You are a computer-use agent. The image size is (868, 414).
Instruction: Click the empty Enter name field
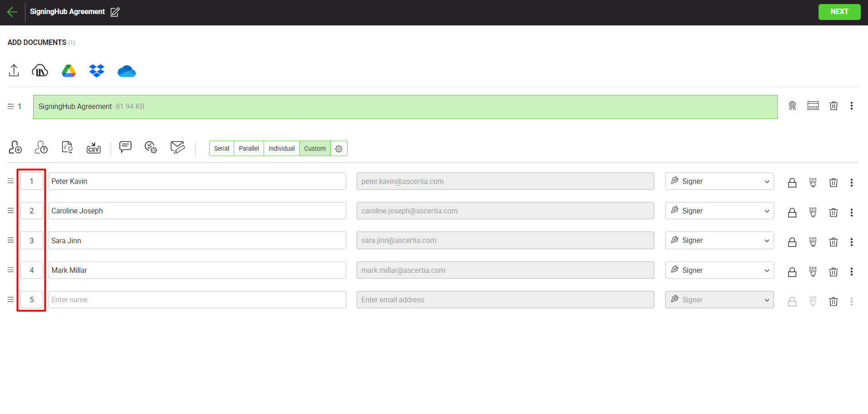pos(197,300)
